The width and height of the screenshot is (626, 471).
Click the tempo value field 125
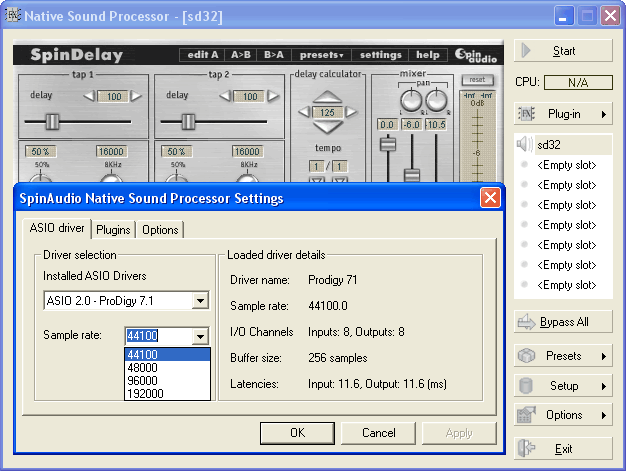coord(327,112)
